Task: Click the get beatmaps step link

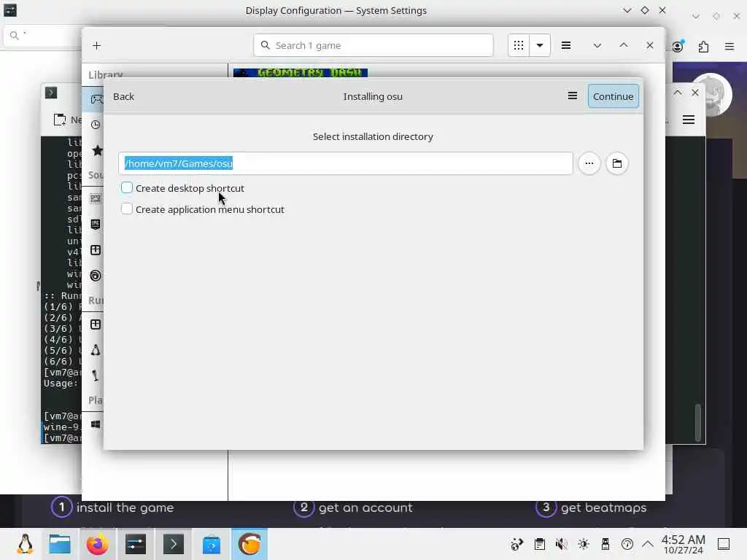Action: tap(591, 507)
